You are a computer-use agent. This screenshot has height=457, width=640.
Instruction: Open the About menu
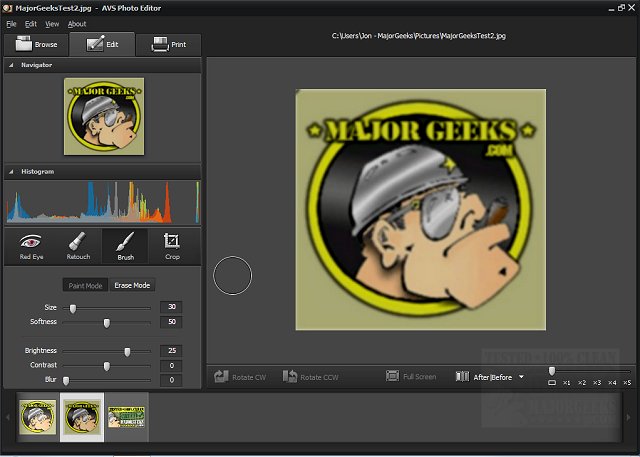76,23
